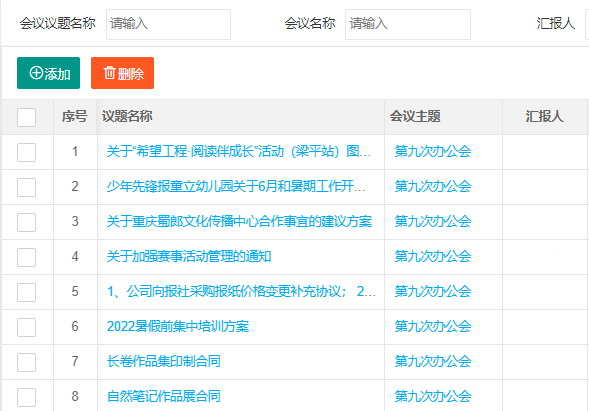Toggle the select-all checkbox in table header

click(26, 117)
